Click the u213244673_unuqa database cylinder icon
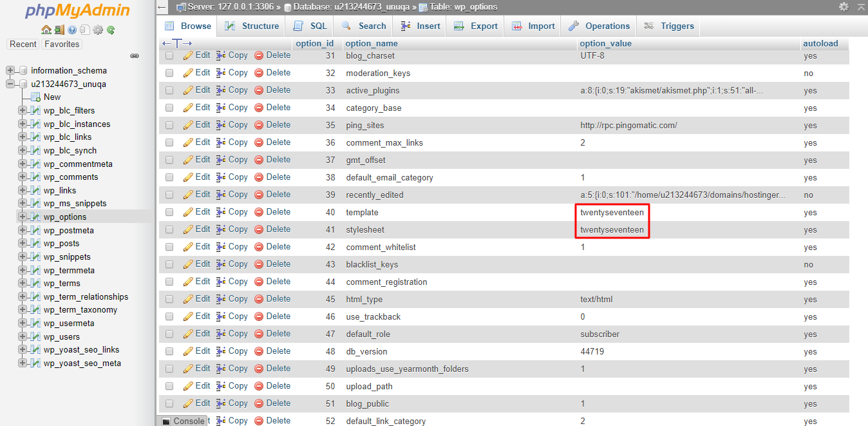This screenshot has width=868, height=426. (23, 84)
